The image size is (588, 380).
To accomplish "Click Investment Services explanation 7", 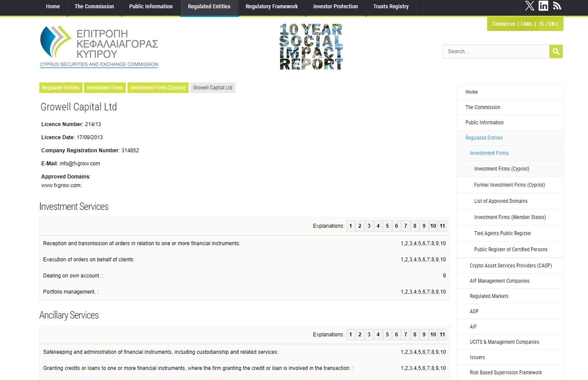I will pyautogui.click(x=405, y=226).
